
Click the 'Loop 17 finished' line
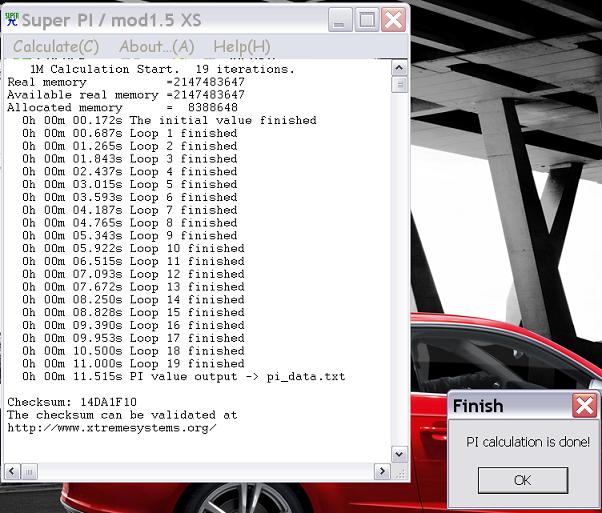[133, 338]
